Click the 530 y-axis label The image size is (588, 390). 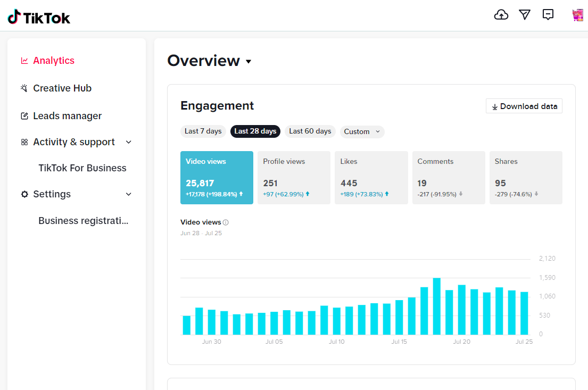(x=544, y=316)
